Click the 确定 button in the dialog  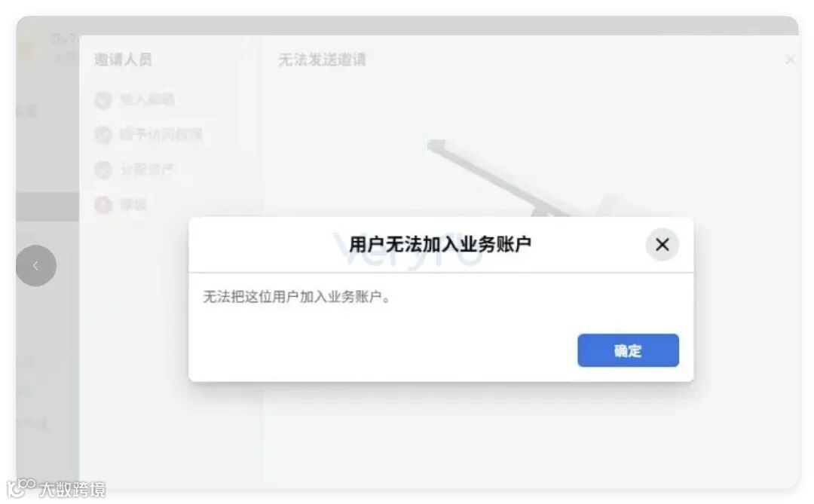point(628,350)
